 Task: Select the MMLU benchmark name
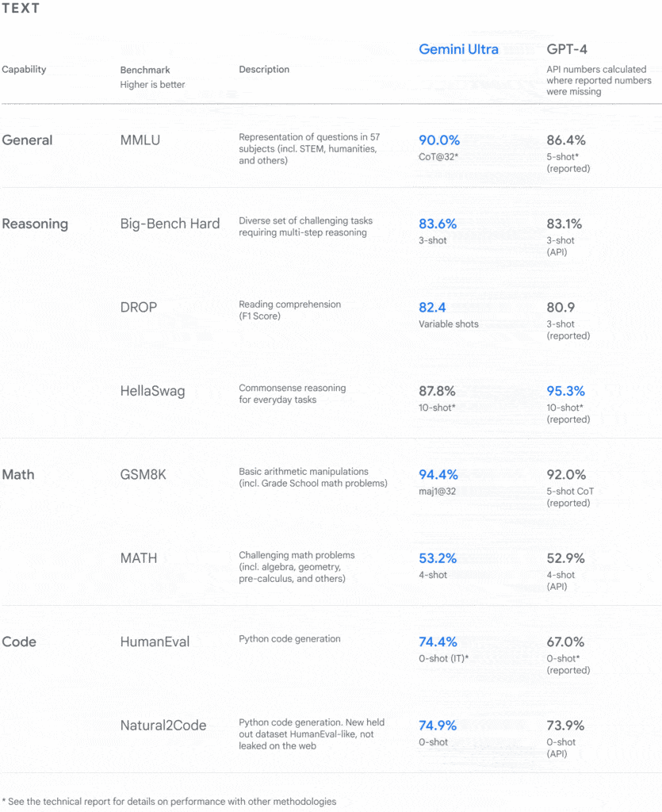(x=139, y=140)
